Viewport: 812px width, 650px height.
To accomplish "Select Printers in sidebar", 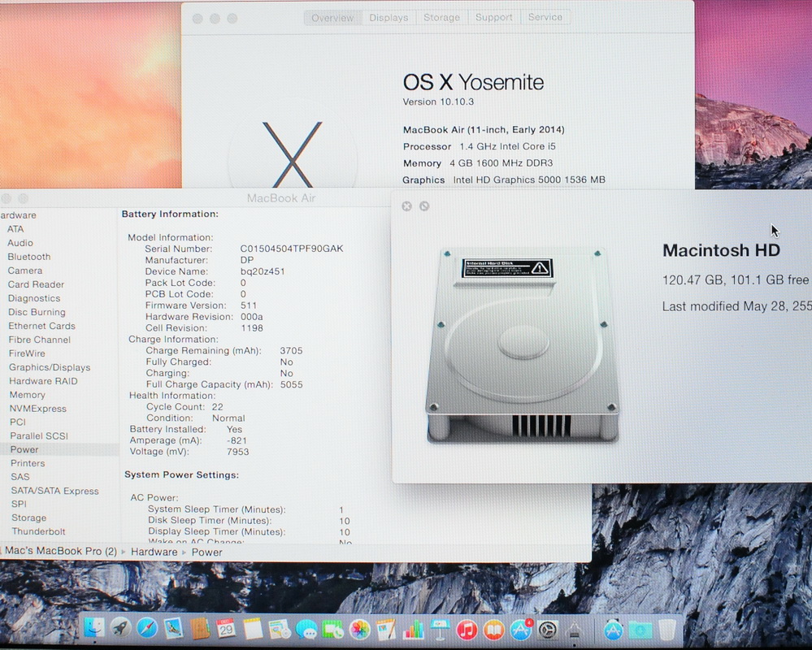I will pyautogui.click(x=28, y=463).
